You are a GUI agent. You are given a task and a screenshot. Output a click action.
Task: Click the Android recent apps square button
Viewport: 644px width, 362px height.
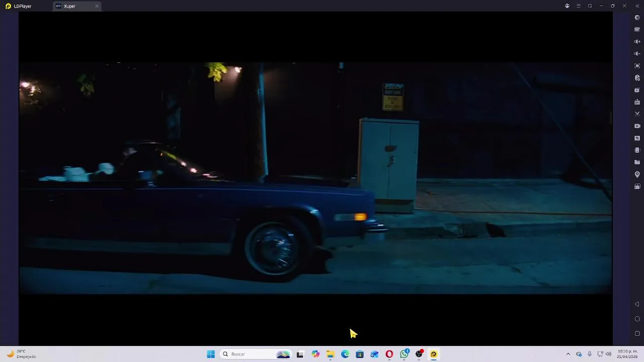point(637,333)
